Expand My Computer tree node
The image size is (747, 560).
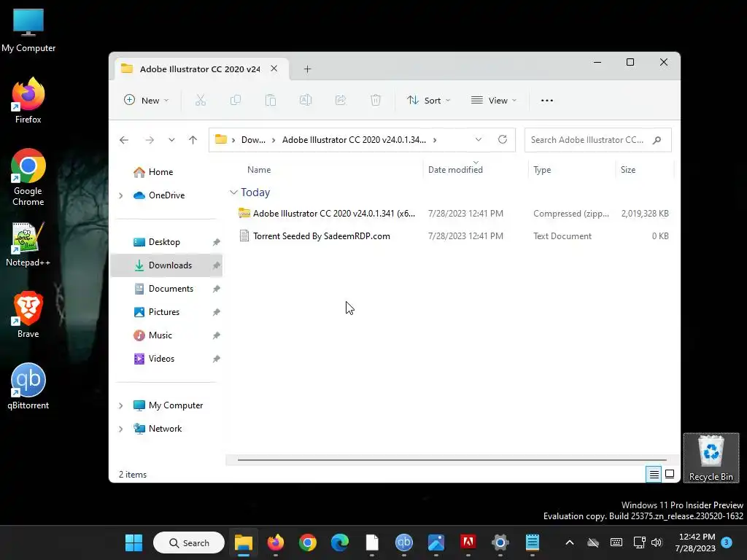click(121, 405)
